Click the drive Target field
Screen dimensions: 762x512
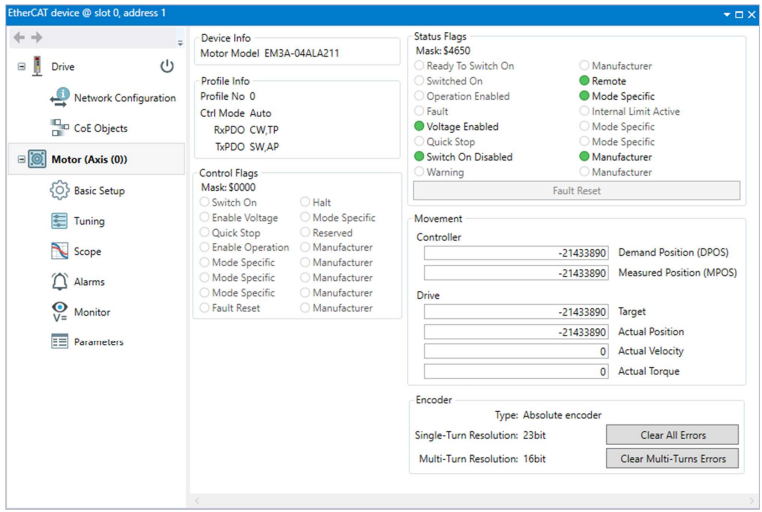click(x=516, y=311)
